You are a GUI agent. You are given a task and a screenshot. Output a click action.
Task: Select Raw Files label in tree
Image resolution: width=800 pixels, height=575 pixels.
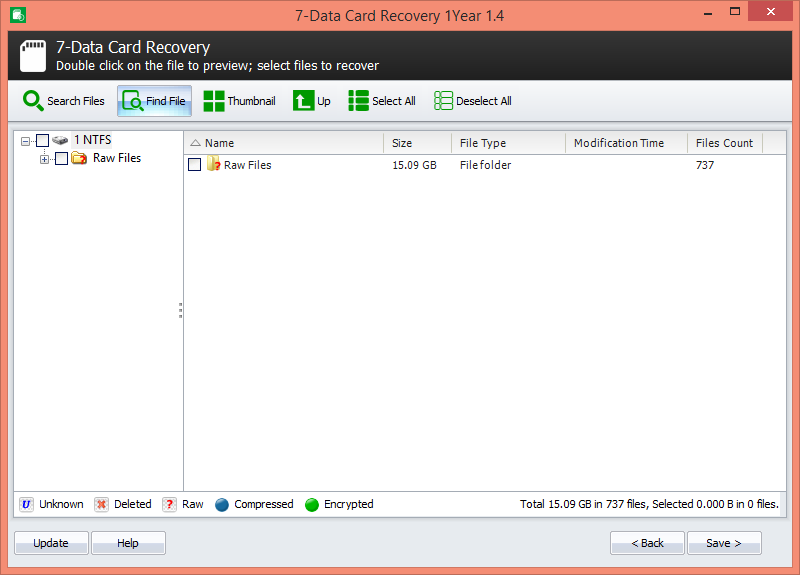point(117,158)
